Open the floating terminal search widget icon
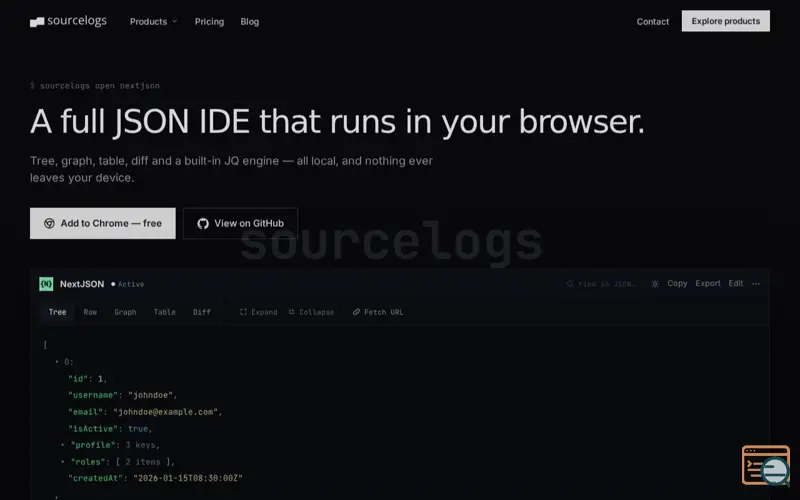The image size is (800, 500). (766, 465)
